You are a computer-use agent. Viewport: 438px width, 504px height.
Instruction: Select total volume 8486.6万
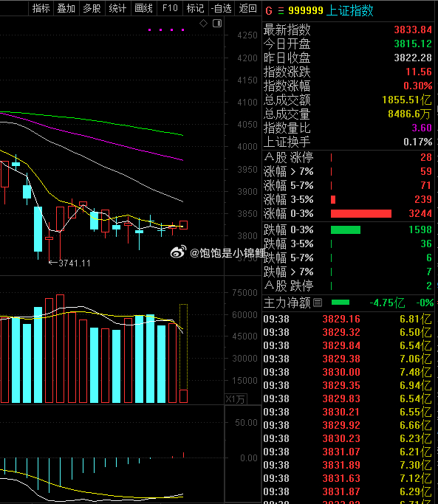[410, 114]
